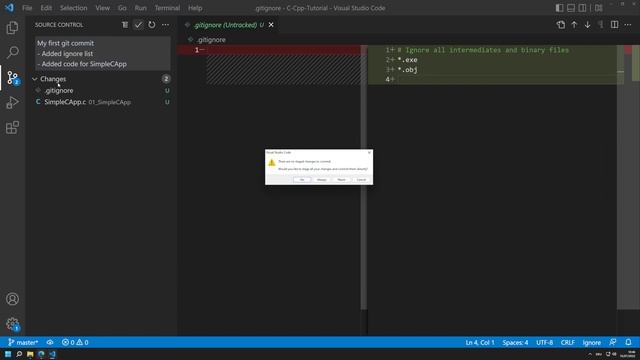Screen dimensions: 640x360
Task: Toggle primary side bar layout icon
Action: [x=560, y=8]
